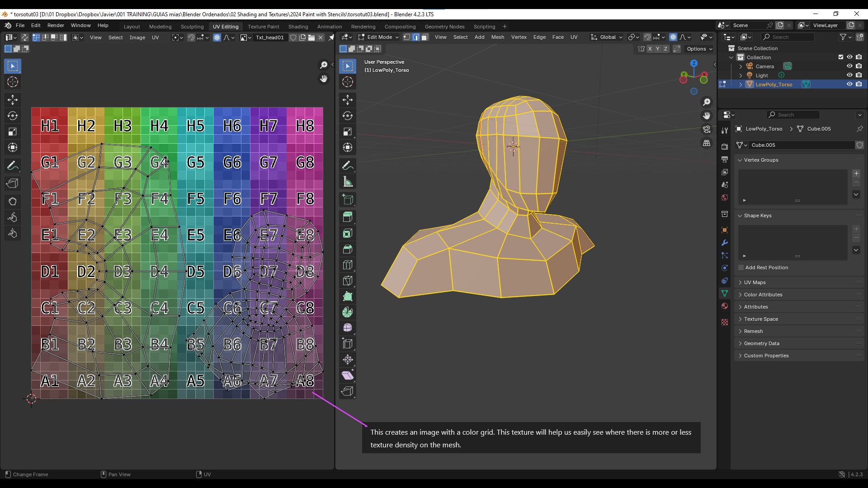
Task: Open the Texture properties tab
Action: [725, 322]
